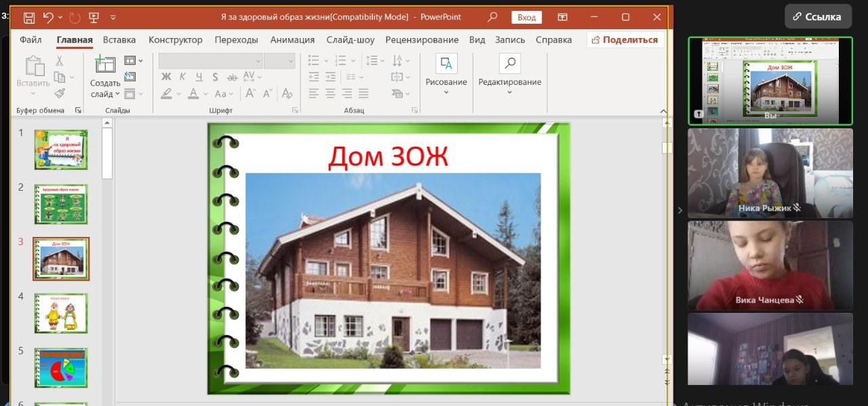Click Ника Рыжик video tile
The width and height of the screenshot is (868, 406).
(x=770, y=173)
